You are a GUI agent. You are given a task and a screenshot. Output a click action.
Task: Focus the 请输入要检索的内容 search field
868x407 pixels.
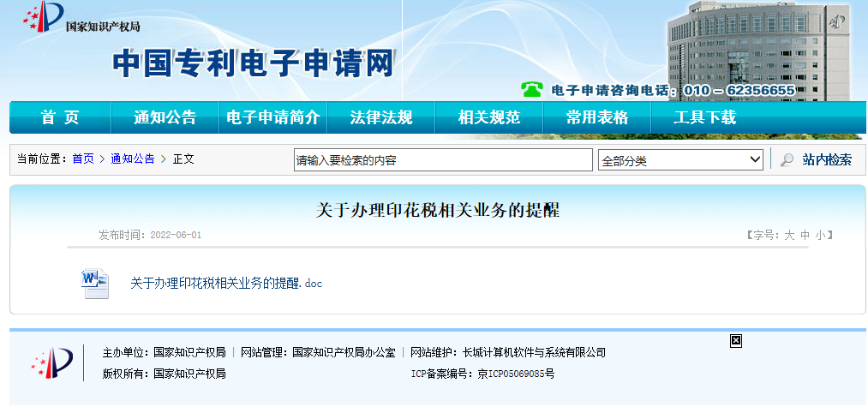(443, 160)
